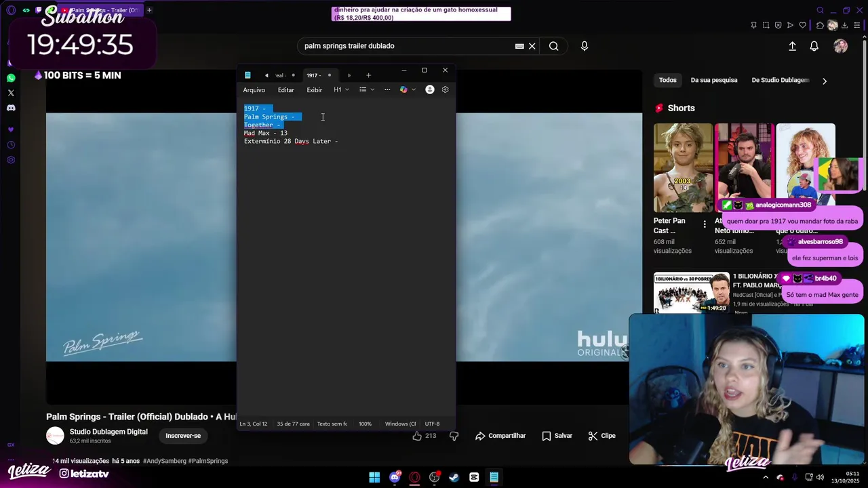868x488 pixels.
Task: Clear the YouTube search box
Action: coord(532,46)
